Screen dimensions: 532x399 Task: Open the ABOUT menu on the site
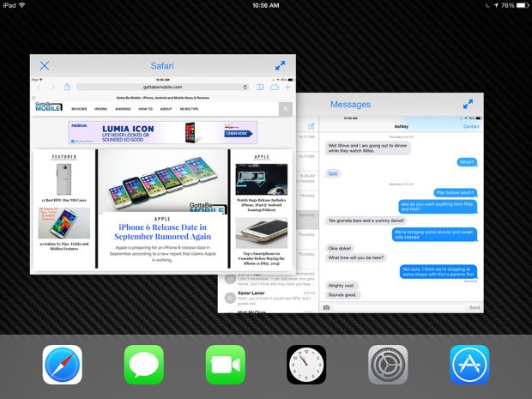pyautogui.click(x=166, y=109)
